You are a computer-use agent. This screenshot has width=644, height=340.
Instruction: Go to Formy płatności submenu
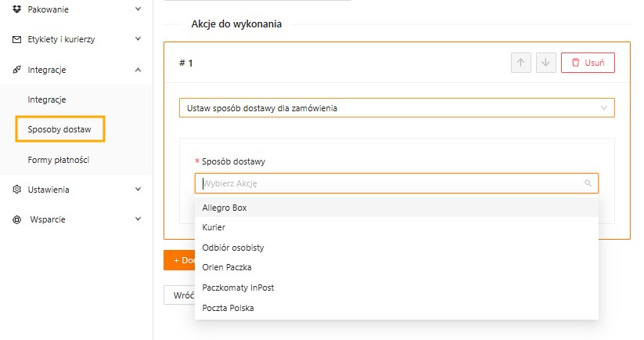(58, 160)
